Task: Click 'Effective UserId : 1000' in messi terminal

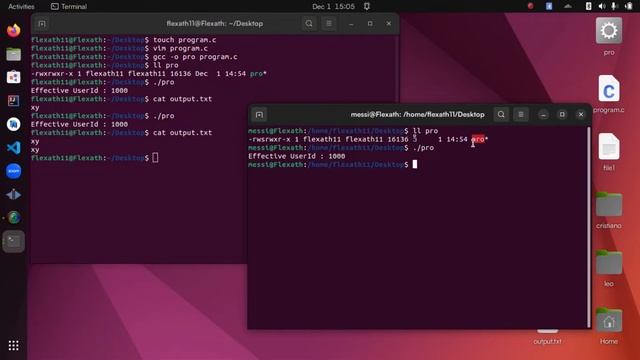Action: (x=296, y=156)
